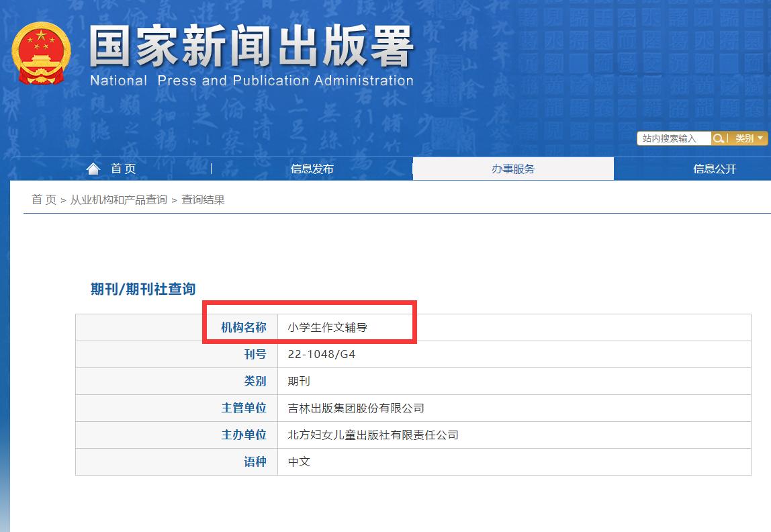Image resolution: width=771 pixels, height=532 pixels.
Task: Click the National Press and Publication Administration subtitle
Action: pos(252,81)
